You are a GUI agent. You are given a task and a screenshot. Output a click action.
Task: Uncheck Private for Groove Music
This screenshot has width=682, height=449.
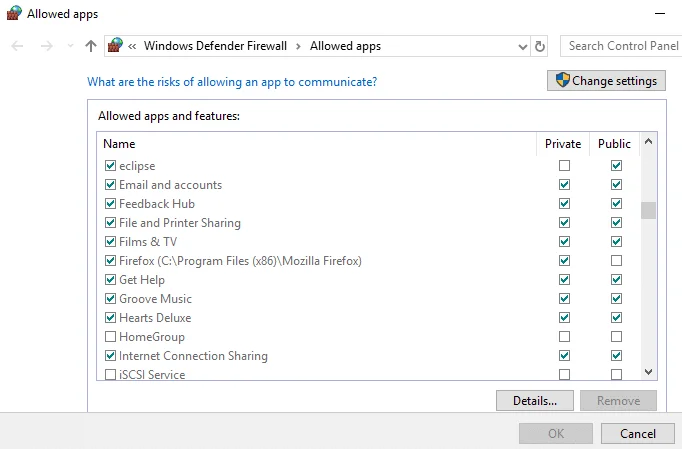pos(564,298)
